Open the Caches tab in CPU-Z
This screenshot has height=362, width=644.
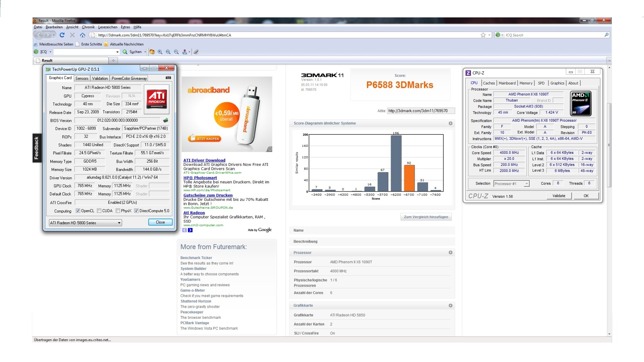click(489, 83)
